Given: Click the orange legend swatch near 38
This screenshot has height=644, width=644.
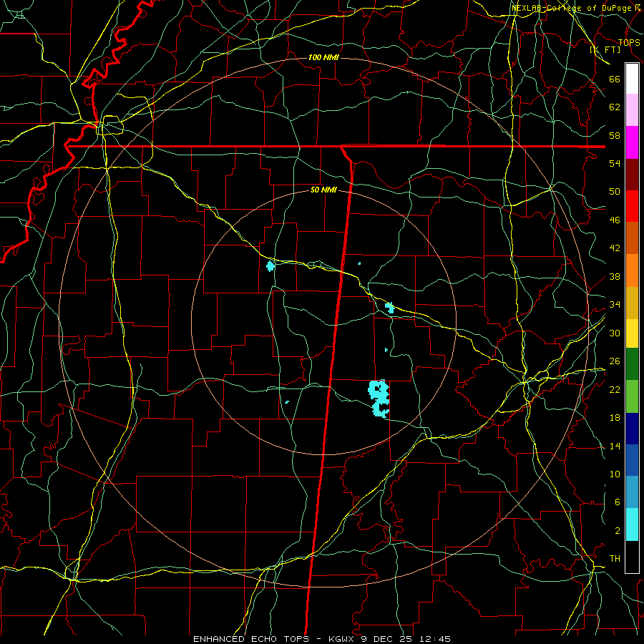Looking at the screenshot, I should 632,270.
